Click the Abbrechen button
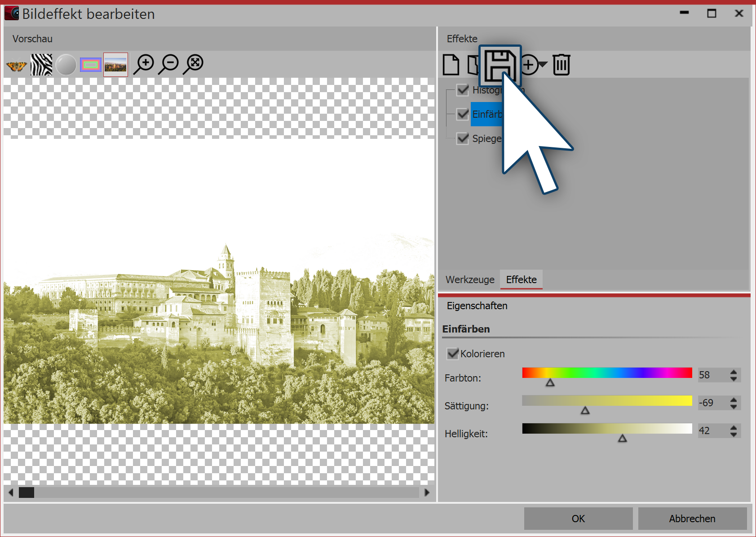 (x=692, y=519)
